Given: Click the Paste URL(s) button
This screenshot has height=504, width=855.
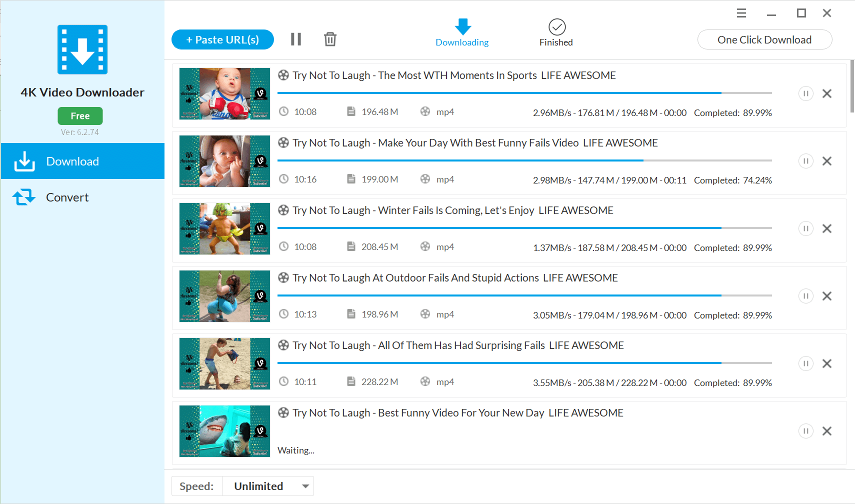Looking at the screenshot, I should click(x=222, y=39).
